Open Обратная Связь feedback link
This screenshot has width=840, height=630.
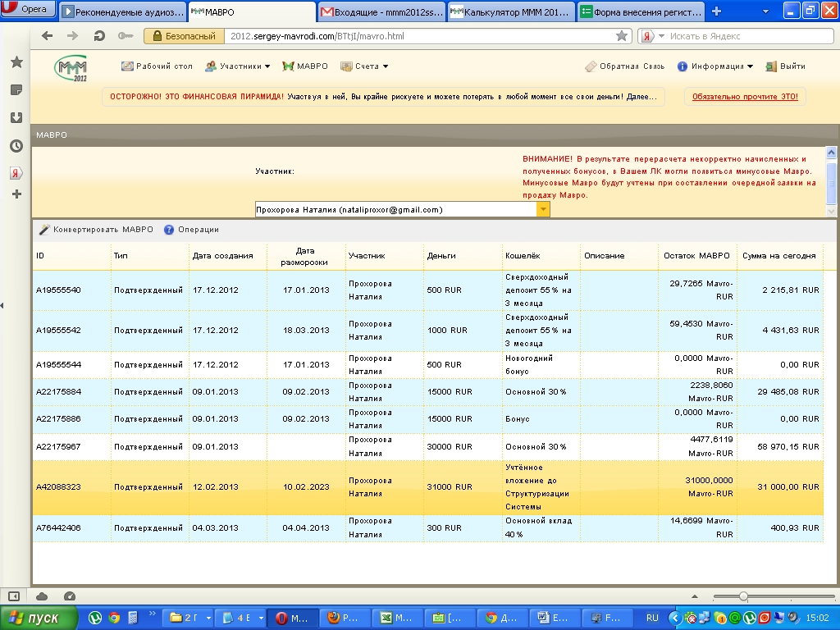624,66
